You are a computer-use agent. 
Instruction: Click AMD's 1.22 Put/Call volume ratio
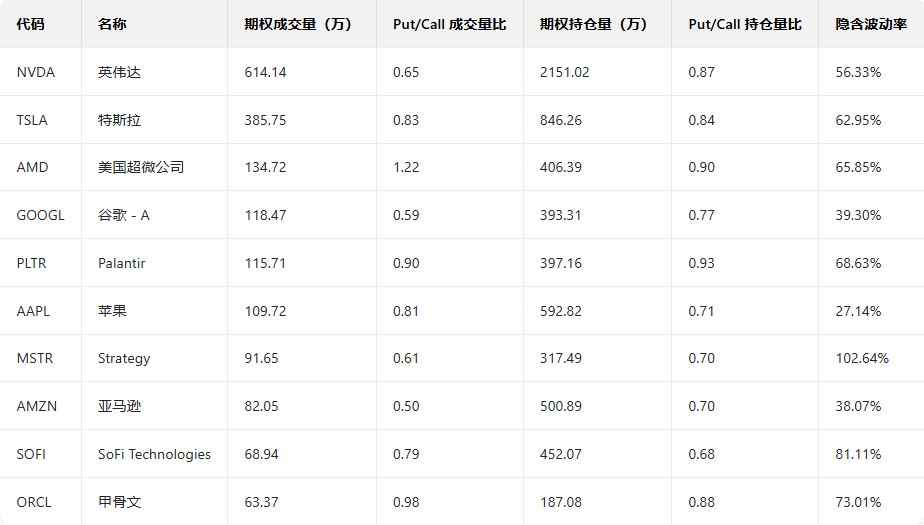point(406,167)
